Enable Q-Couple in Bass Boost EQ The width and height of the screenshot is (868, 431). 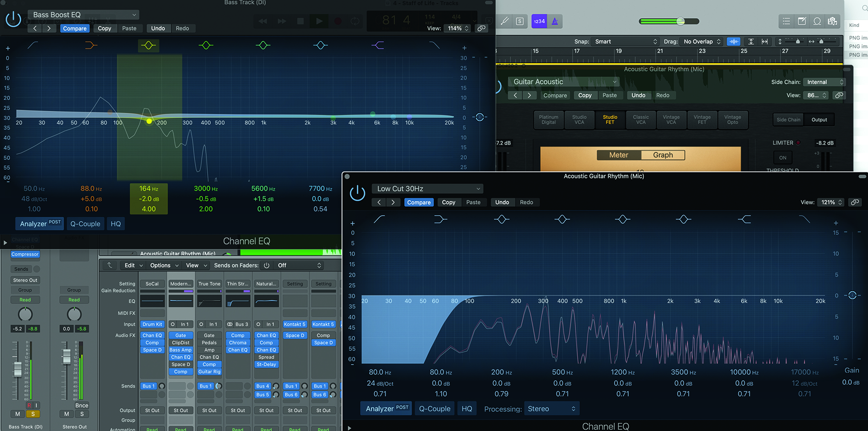(85, 224)
